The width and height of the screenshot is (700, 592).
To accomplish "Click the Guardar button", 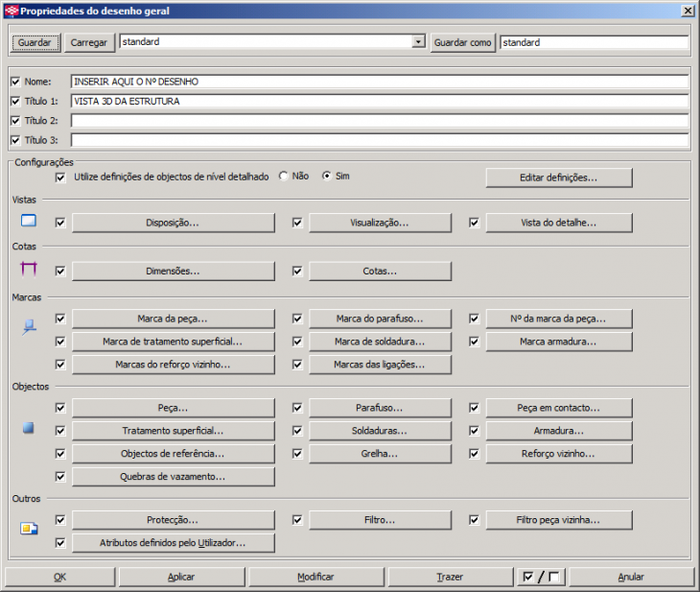I will pyautogui.click(x=35, y=43).
